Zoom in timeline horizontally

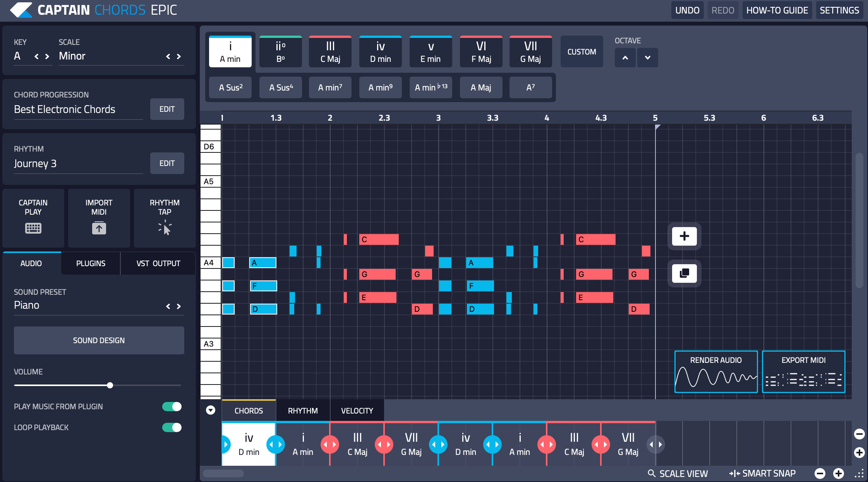click(x=839, y=473)
